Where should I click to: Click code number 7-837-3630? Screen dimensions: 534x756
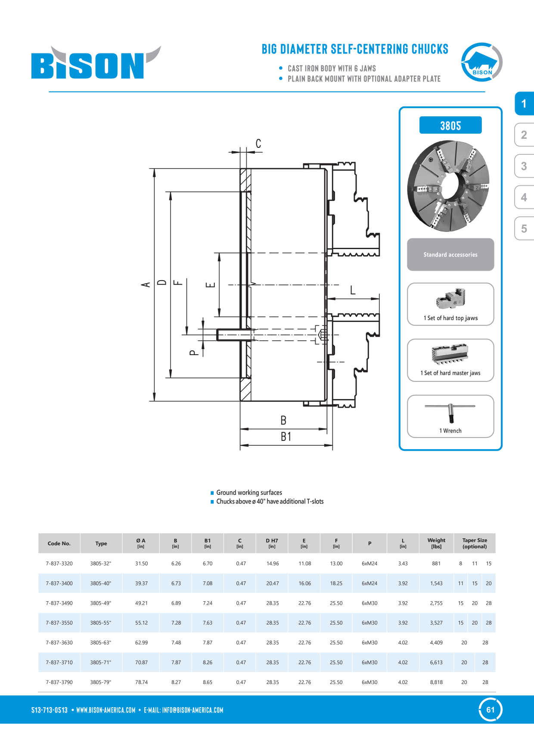[59, 643]
